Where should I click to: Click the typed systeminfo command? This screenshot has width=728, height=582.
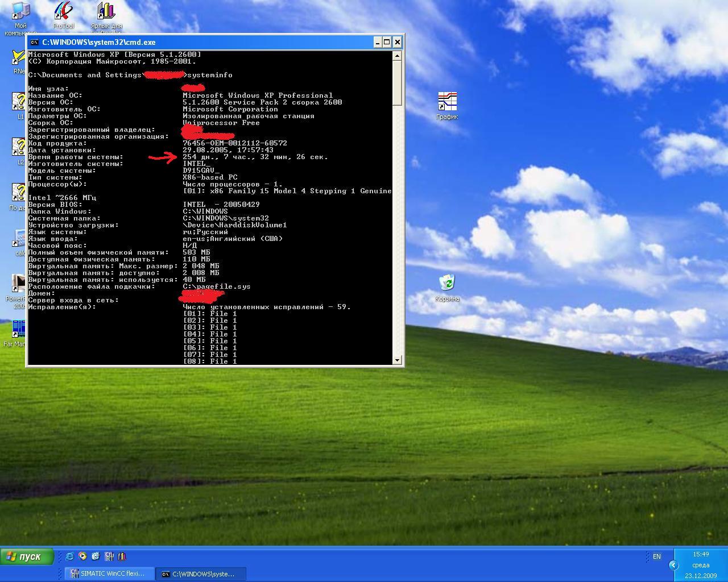210,75
